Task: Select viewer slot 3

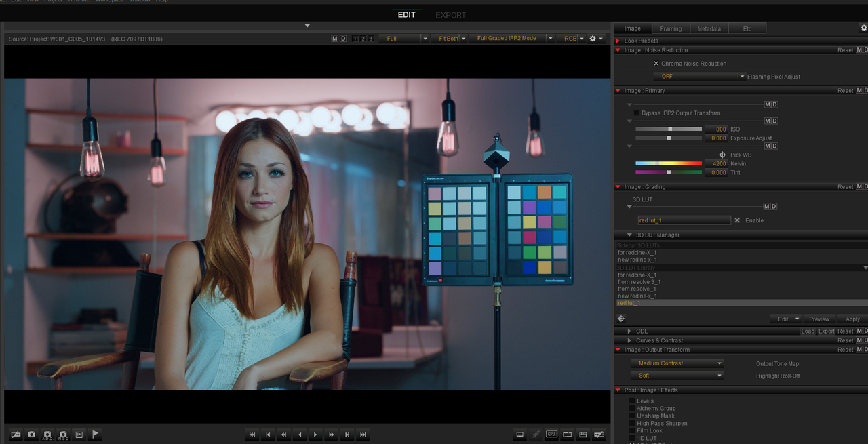Action: pos(370,39)
